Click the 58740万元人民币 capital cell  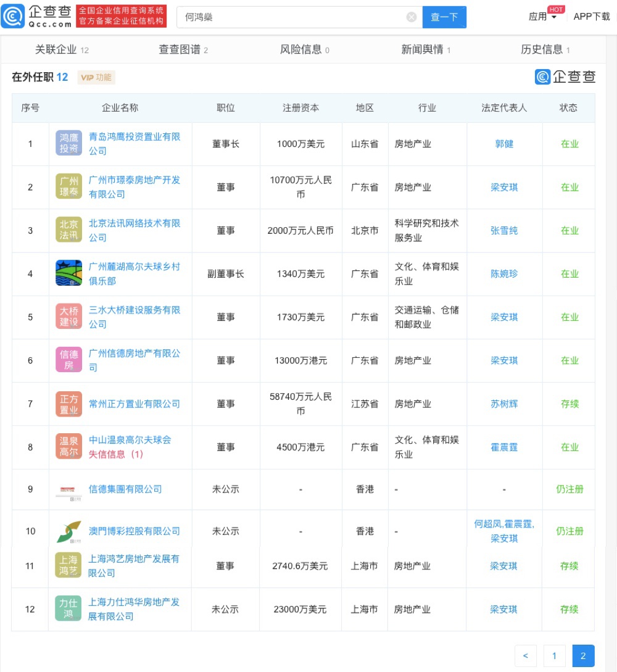pos(301,404)
